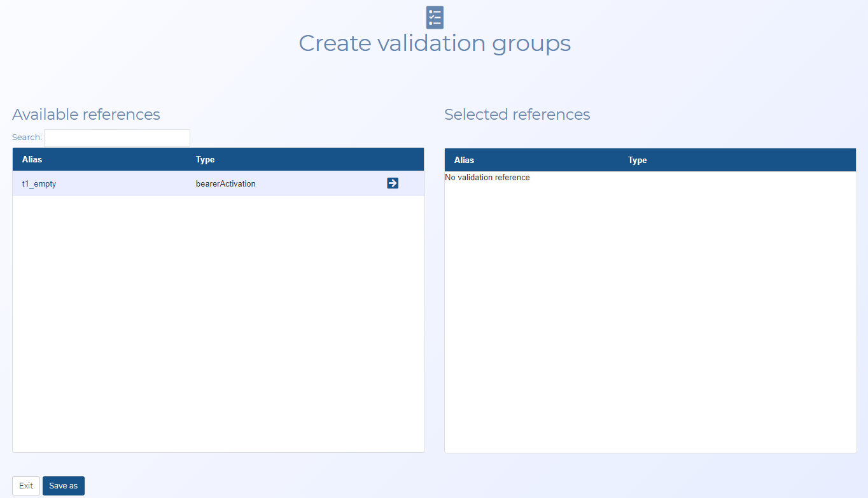Click the 'Selected references' heading
Image resolution: width=868 pixels, height=498 pixels.
[x=517, y=115]
